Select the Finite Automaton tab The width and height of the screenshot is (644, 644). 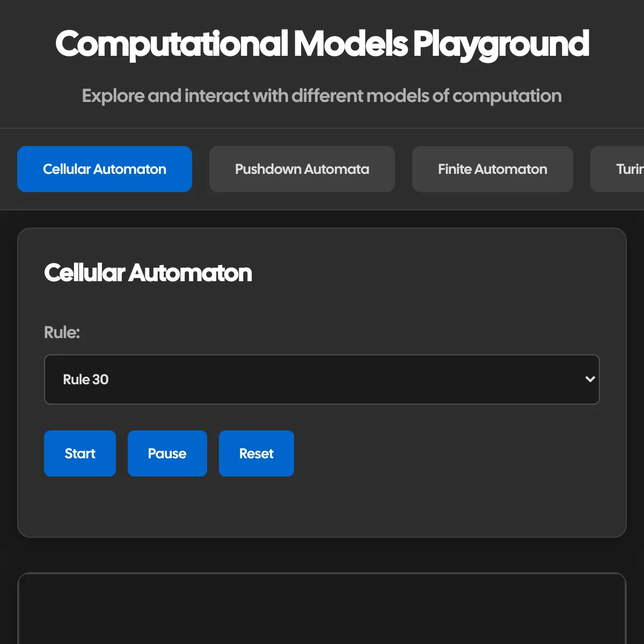click(x=493, y=169)
